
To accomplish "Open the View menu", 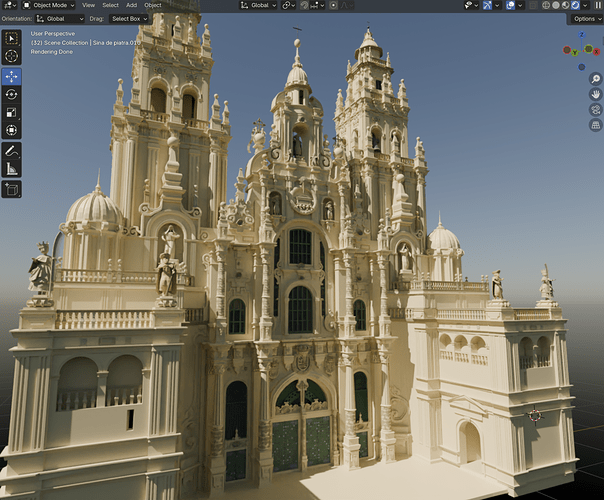I will pos(88,5).
